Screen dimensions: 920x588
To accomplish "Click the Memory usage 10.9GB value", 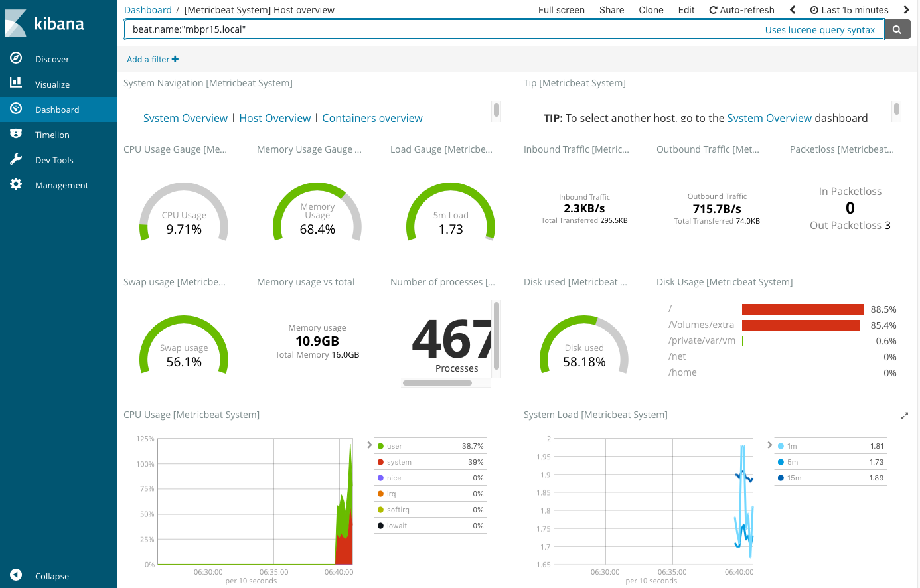I will 317,341.
